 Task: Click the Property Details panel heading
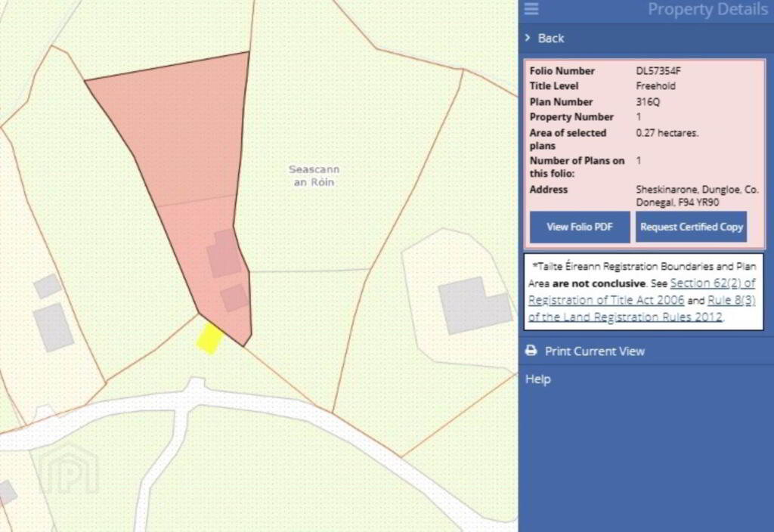coord(707,10)
